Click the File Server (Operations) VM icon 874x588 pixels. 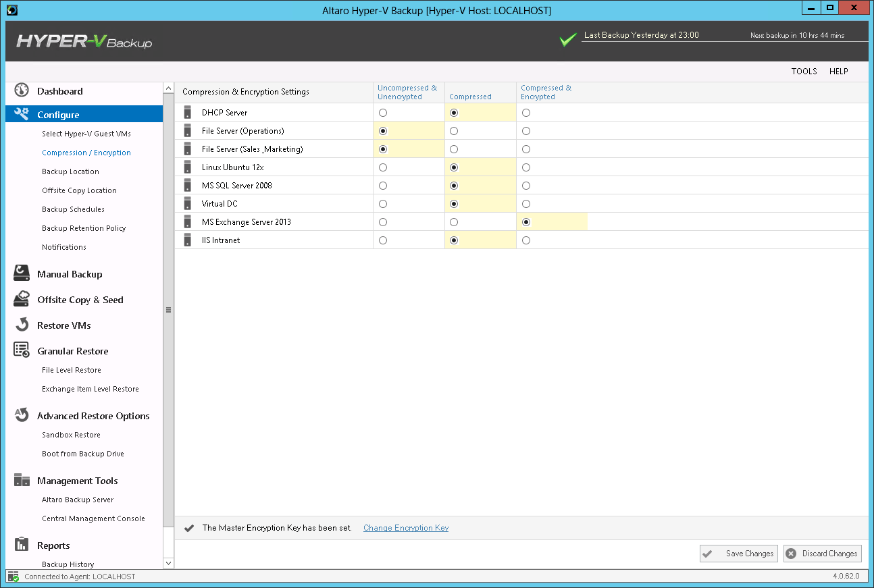[188, 130]
